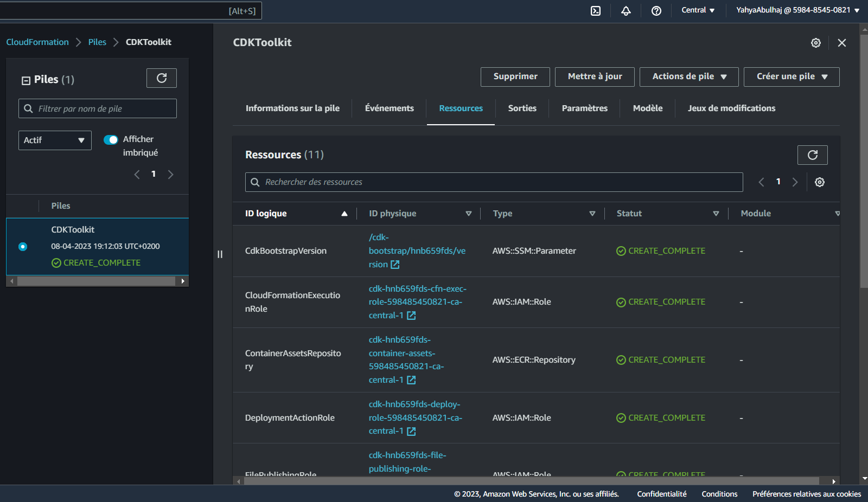Viewport: 868px width, 502px height.
Task: Switch to Informations sur la pile tab
Action: [x=292, y=108]
